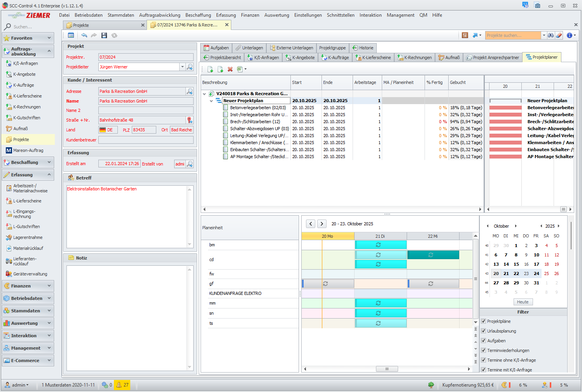Collapse the Neuer Projektplan tree node
Image resolution: width=582 pixels, height=392 pixels.
click(211, 101)
